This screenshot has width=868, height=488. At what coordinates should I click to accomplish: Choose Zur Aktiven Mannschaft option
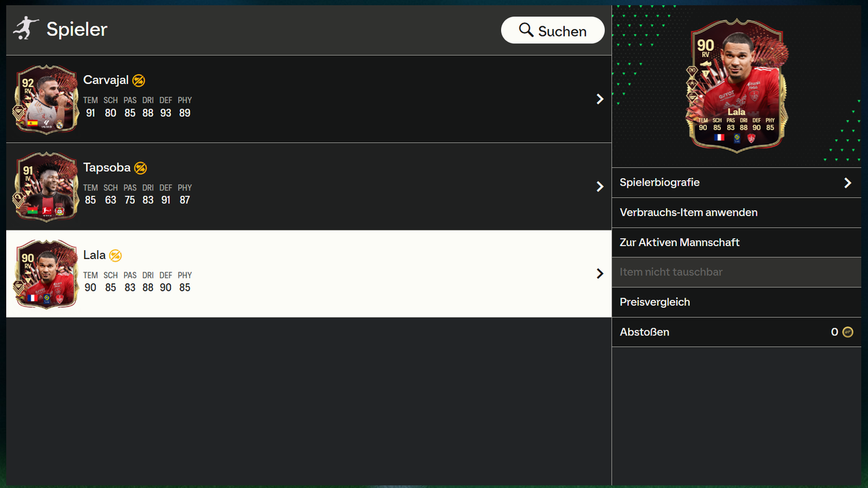[x=679, y=243]
